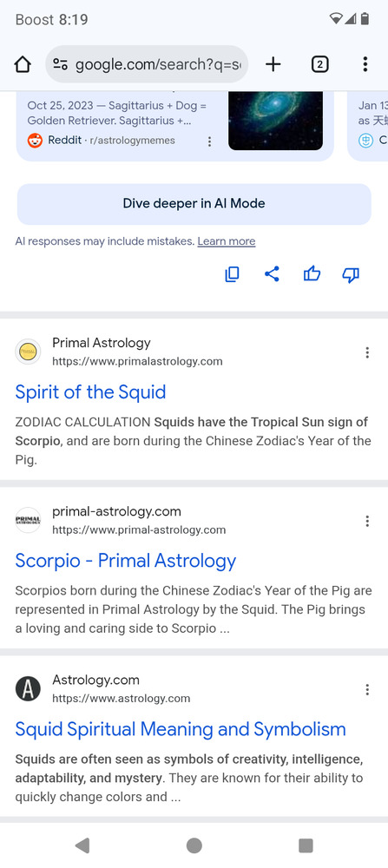Open a new tab with plus icon

(x=273, y=65)
